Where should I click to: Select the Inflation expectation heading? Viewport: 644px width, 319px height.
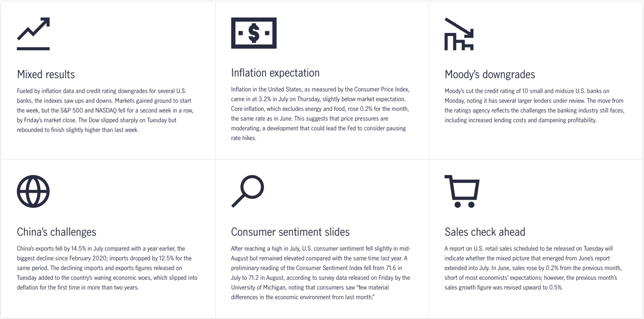pos(275,73)
